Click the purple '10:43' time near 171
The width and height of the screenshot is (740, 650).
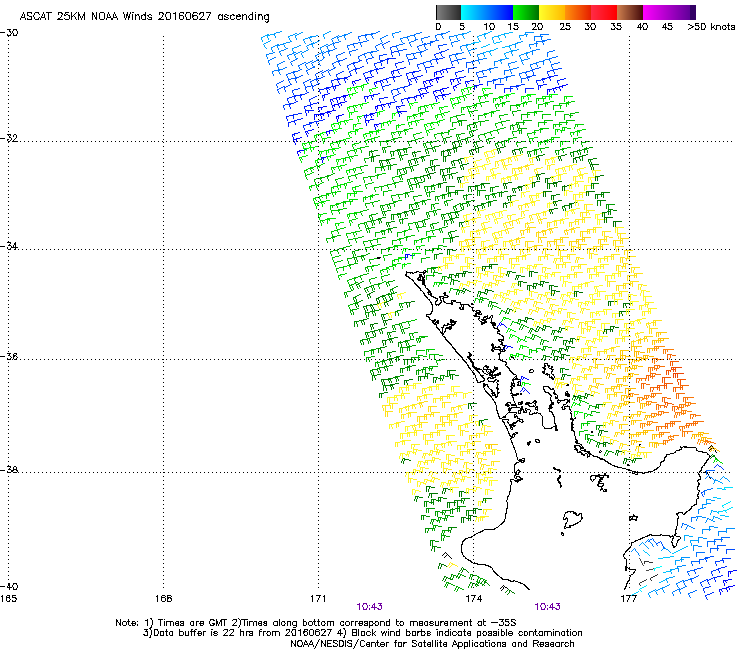(370, 607)
